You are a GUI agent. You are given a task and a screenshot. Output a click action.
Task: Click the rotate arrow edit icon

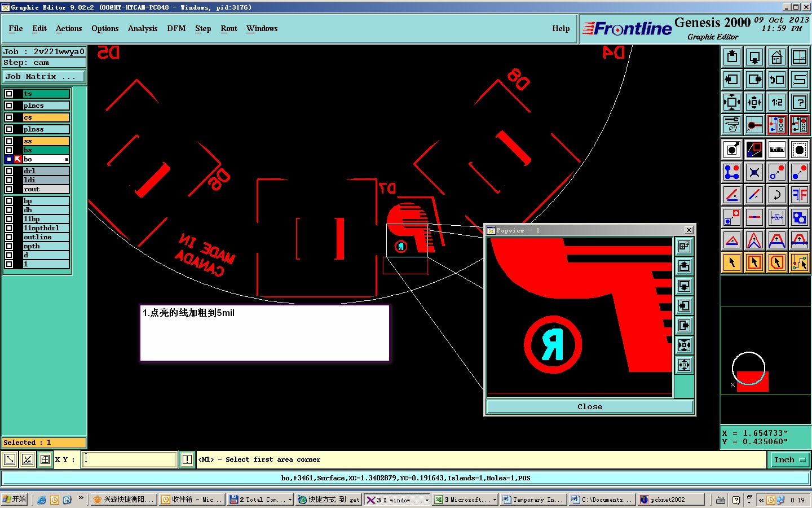(x=777, y=195)
